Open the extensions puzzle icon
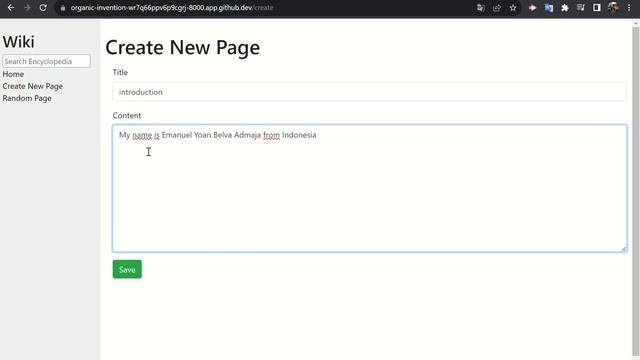640x360 pixels. (x=565, y=8)
